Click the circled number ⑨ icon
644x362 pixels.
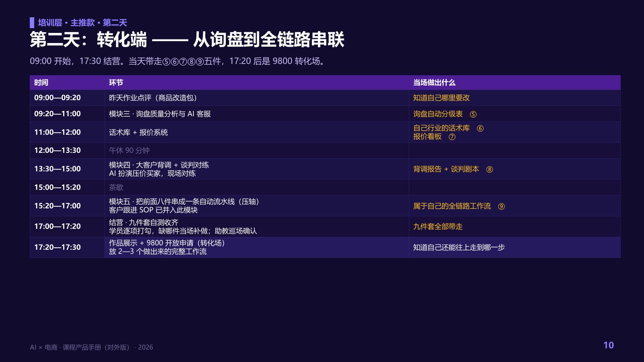coord(501,206)
